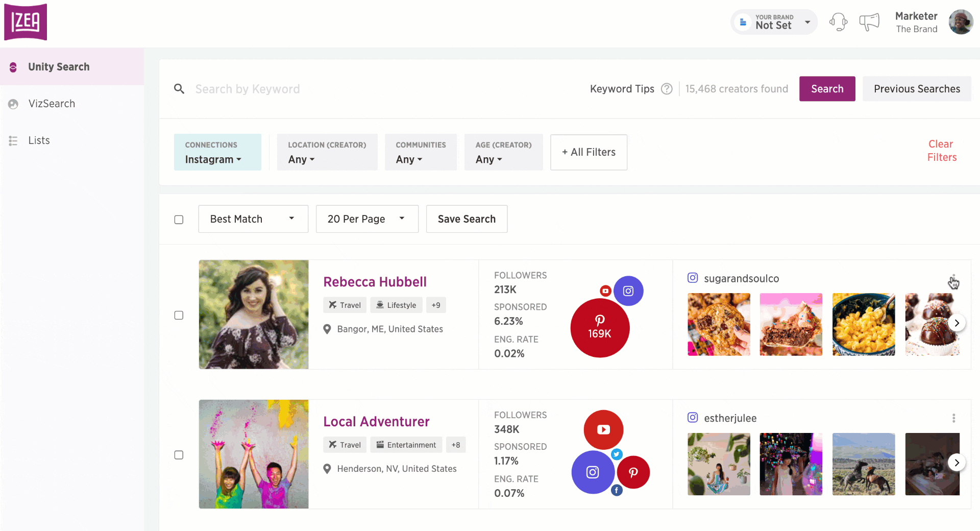This screenshot has height=531, width=980.
Task: Click the chocolate chip cookie thumbnail
Action: (719, 324)
